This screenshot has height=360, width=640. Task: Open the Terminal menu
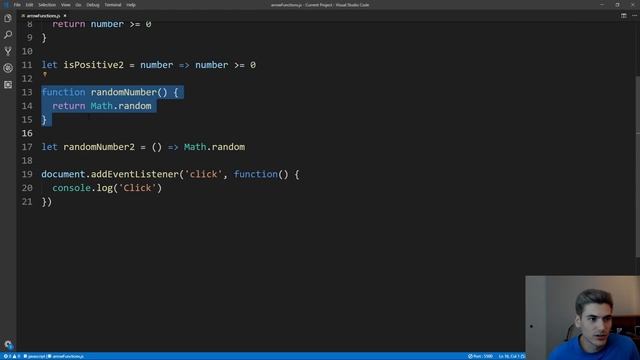coord(113,5)
